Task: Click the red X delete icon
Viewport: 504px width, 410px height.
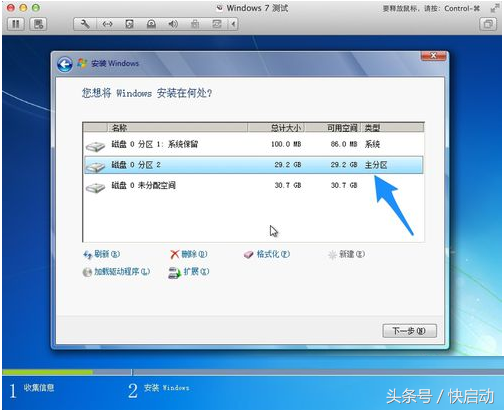Action: point(175,255)
